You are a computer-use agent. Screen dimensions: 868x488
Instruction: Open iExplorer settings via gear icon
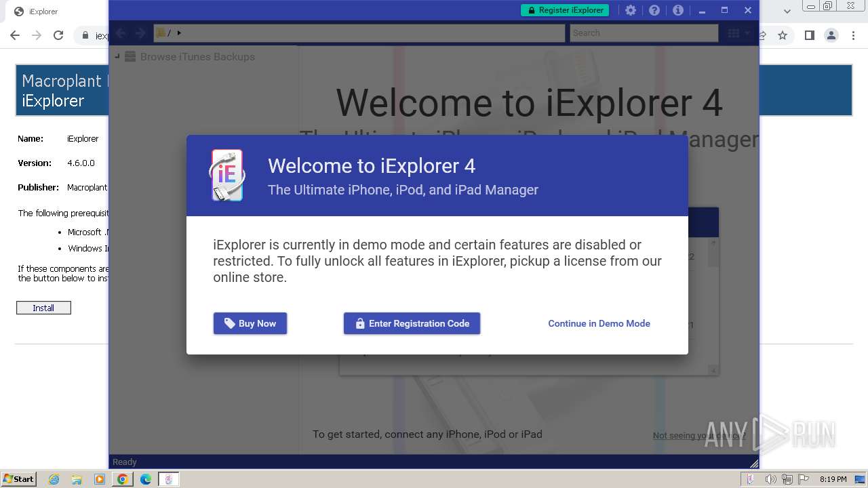tap(631, 10)
